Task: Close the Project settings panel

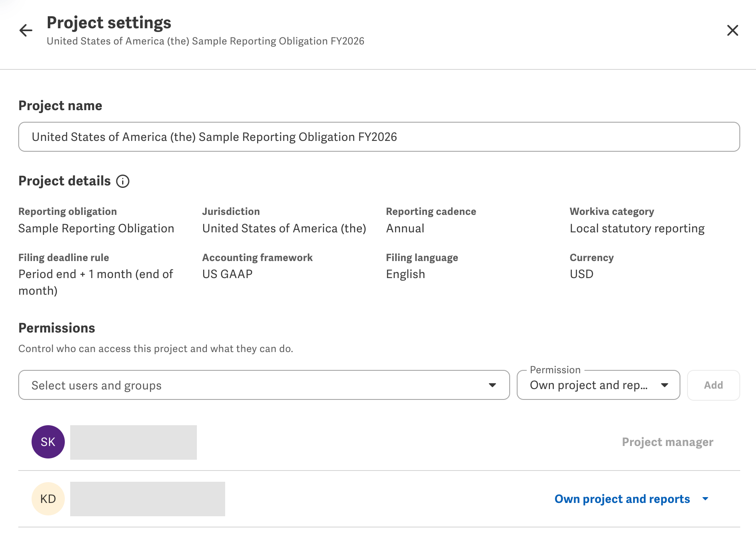Action: (732, 30)
